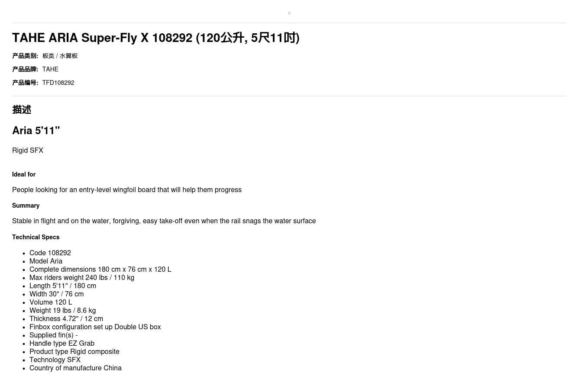Click the Handle type EZ Grab item
Viewport: 575px width, 392px height.
(61, 344)
